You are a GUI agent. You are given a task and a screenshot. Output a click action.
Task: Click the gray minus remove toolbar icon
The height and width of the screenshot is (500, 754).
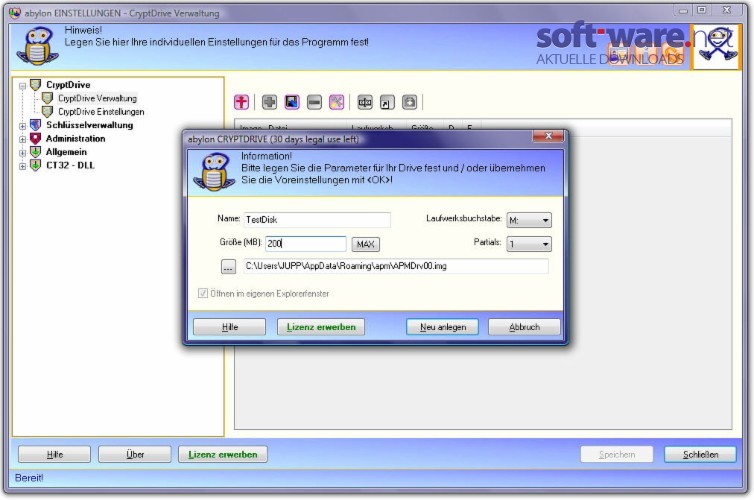pyautogui.click(x=314, y=102)
